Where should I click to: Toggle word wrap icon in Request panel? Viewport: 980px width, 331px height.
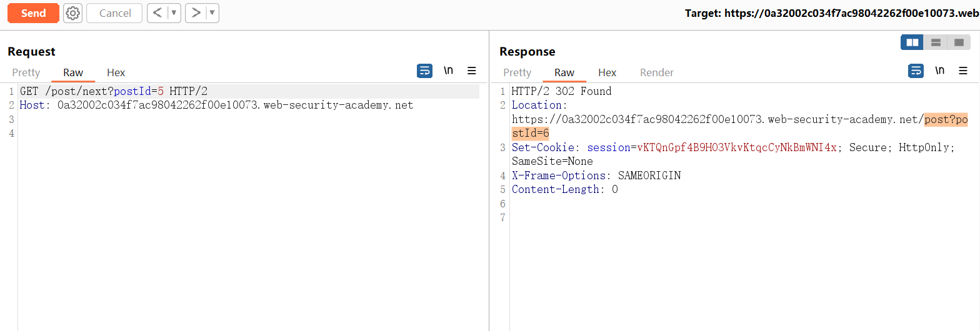[424, 71]
